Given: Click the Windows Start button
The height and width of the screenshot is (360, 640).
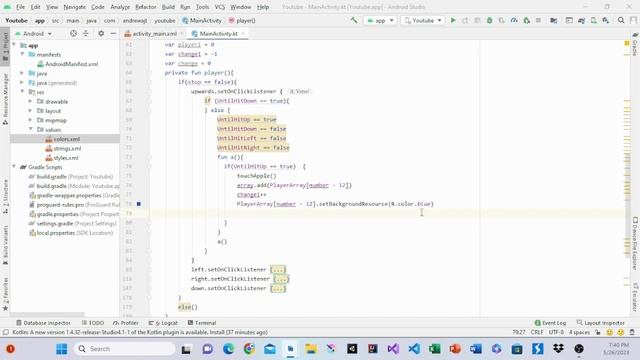Looking at the screenshot, I should click(62, 349).
